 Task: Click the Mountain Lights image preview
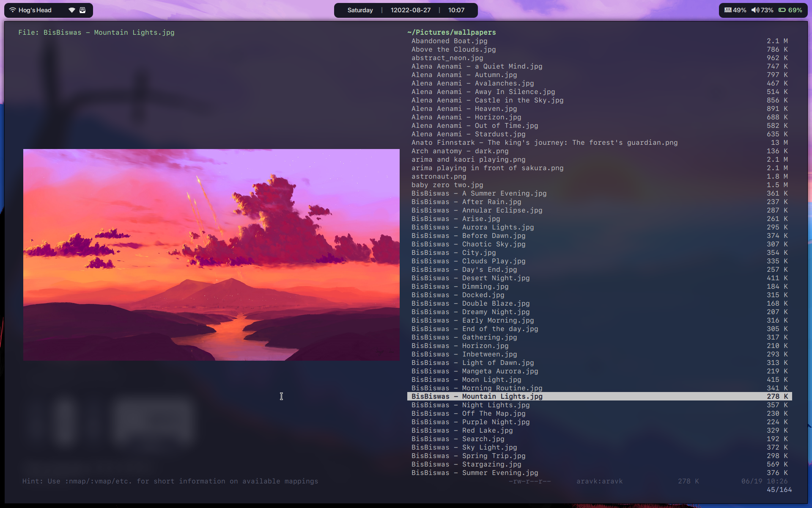point(211,254)
